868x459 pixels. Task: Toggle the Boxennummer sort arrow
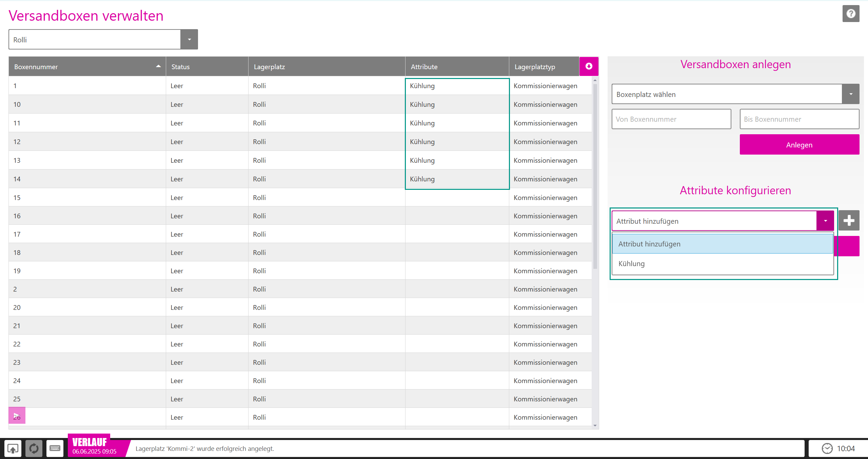point(158,66)
